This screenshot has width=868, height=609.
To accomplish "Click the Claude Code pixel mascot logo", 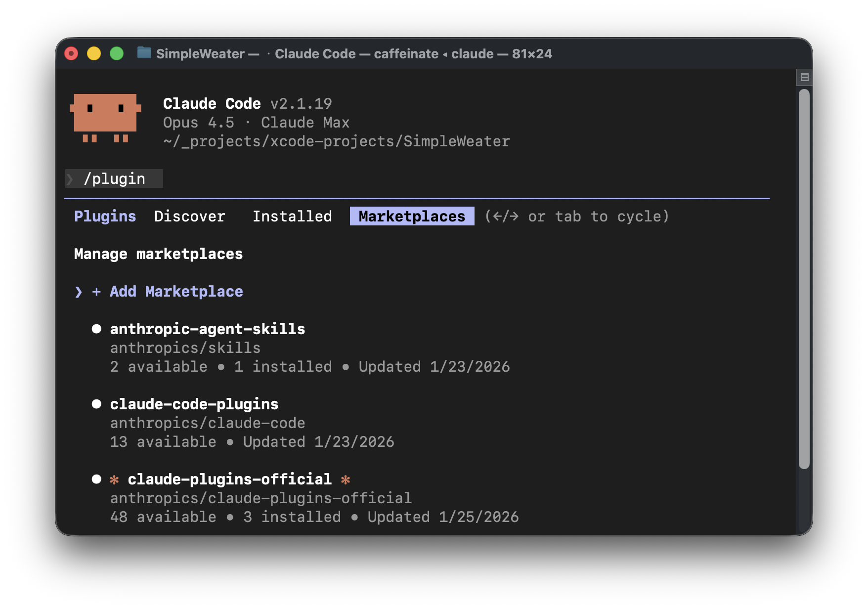I will 105,118.
